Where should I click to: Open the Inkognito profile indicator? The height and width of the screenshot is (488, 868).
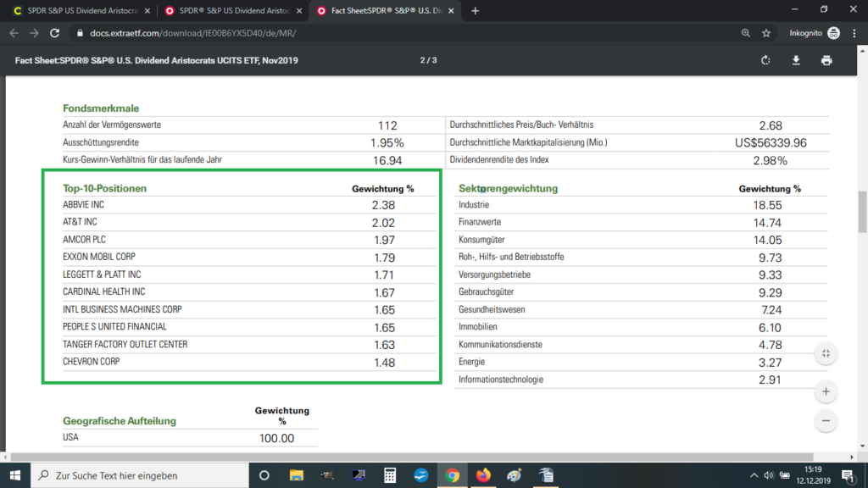tap(815, 33)
